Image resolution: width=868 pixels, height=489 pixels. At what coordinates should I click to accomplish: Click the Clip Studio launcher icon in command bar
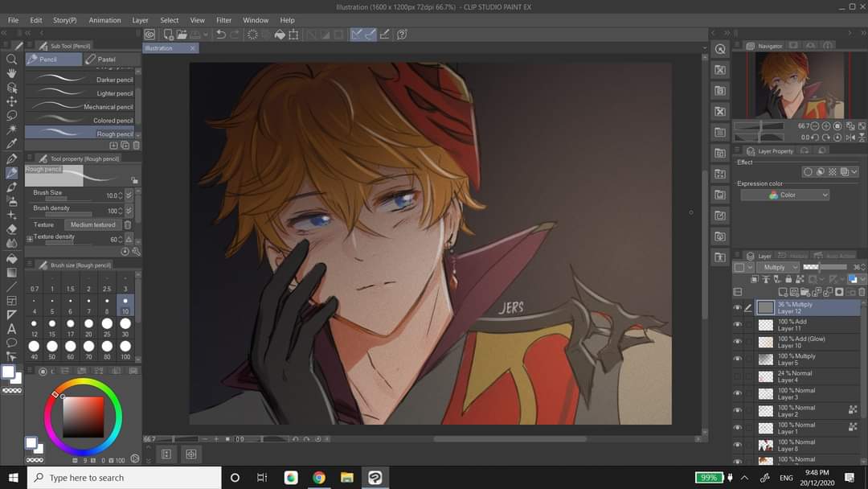coord(149,35)
